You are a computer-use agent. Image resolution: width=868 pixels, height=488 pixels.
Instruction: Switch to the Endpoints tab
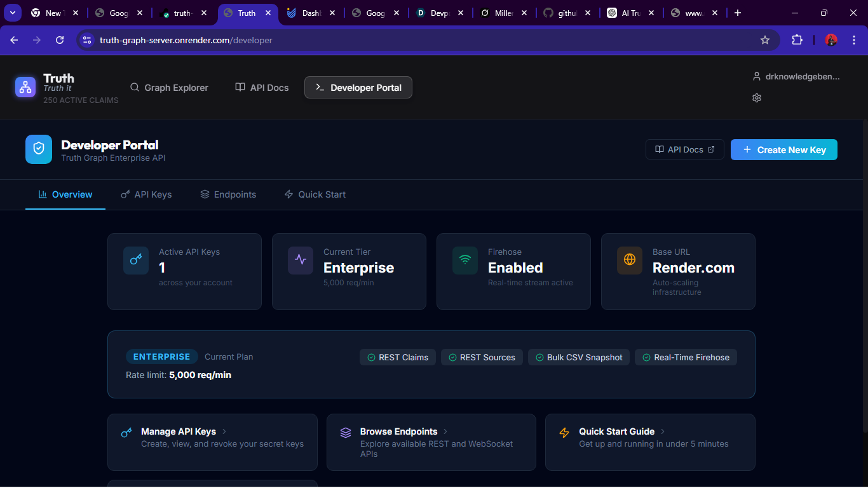[x=228, y=194]
